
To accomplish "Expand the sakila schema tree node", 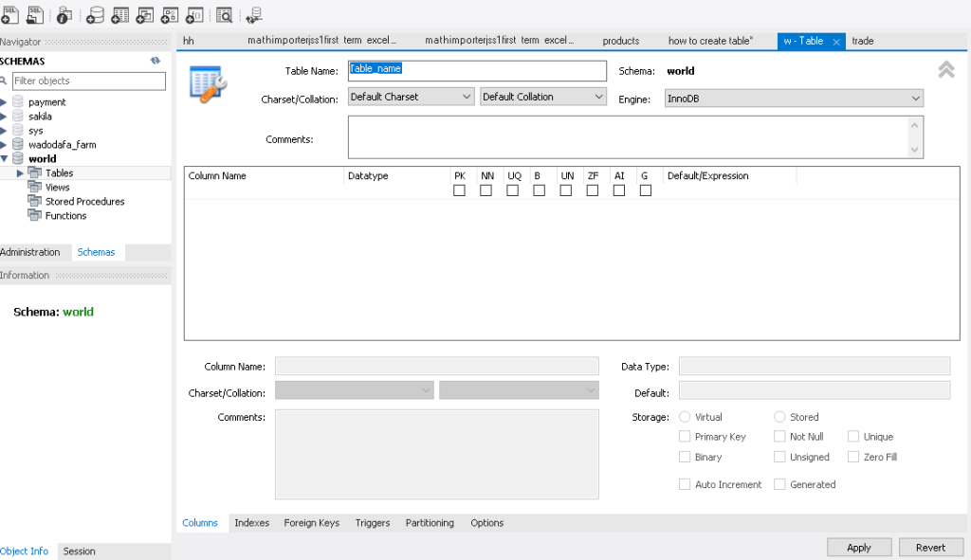I will (5, 117).
